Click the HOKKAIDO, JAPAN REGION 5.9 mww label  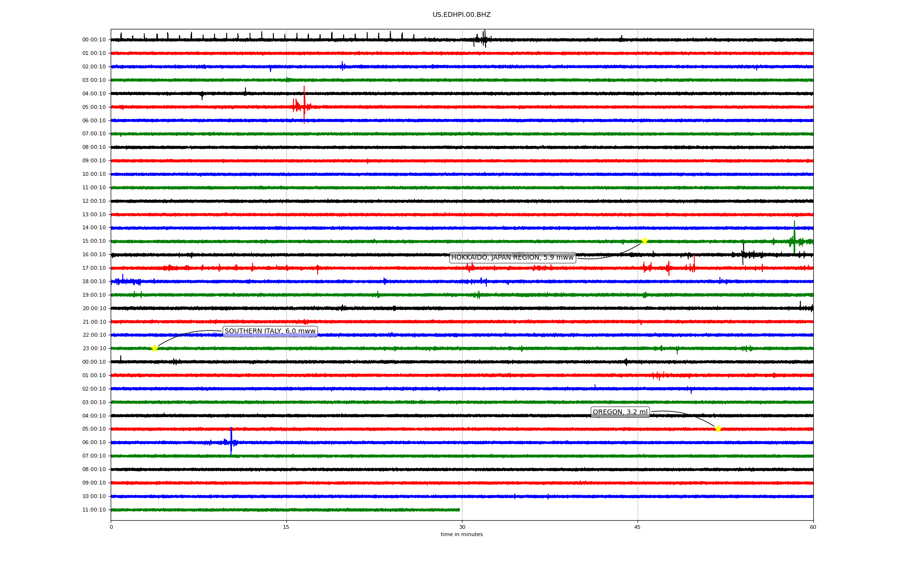pos(512,258)
